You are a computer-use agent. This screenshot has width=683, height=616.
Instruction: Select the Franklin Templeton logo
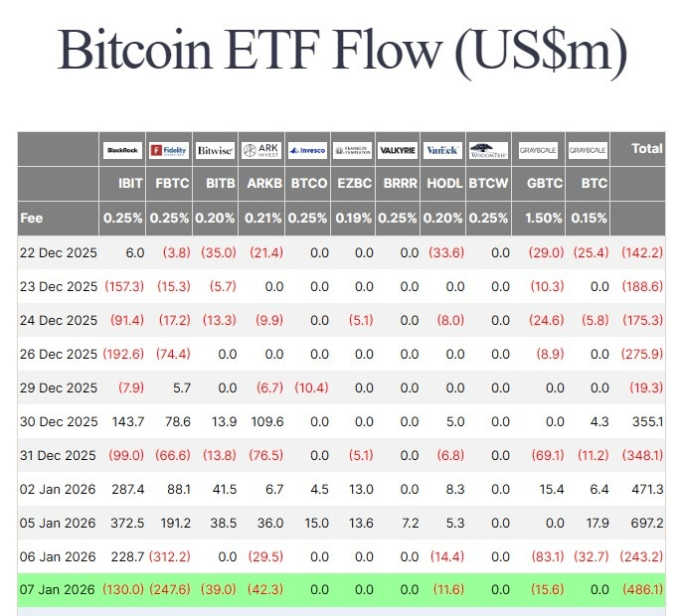353,150
